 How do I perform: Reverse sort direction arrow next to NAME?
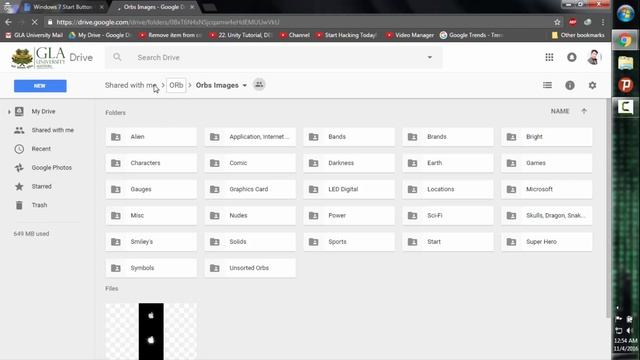pyautogui.click(x=584, y=111)
